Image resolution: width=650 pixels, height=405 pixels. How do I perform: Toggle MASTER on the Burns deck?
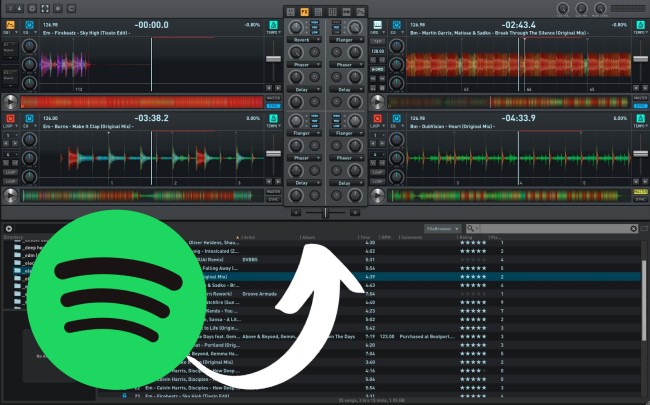[x=273, y=192]
